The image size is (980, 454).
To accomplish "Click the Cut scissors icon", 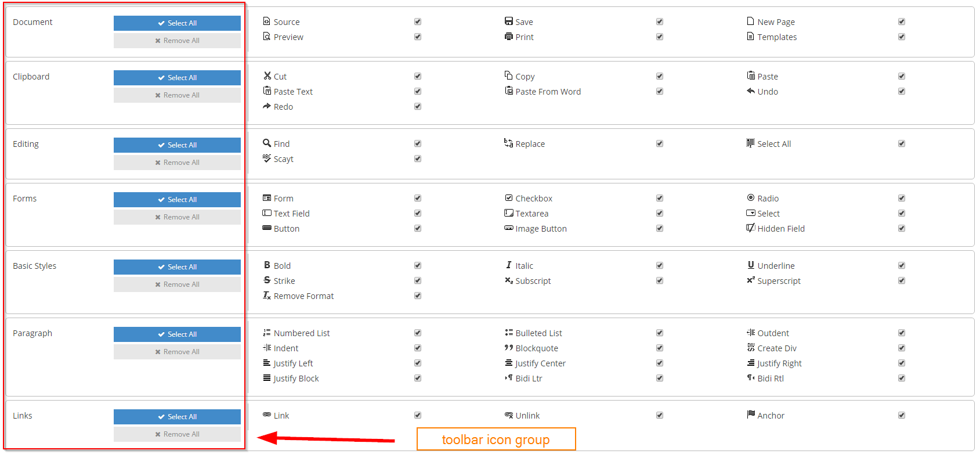I will pyautogui.click(x=267, y=76).
